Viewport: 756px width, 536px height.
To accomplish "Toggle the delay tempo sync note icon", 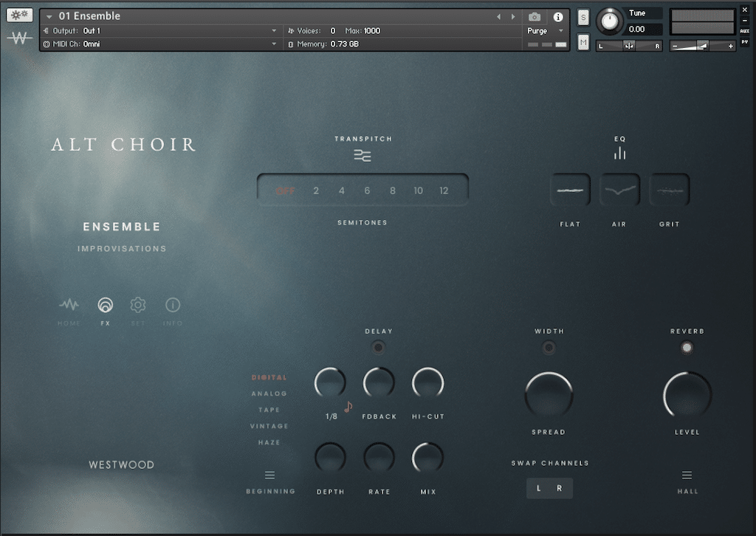I will (x=348, y=408).
